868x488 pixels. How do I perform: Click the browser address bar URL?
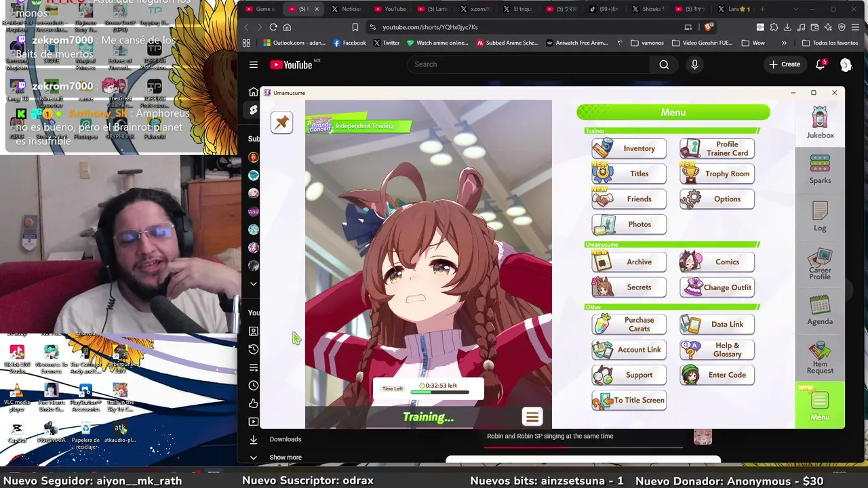[x=430, y=27]
